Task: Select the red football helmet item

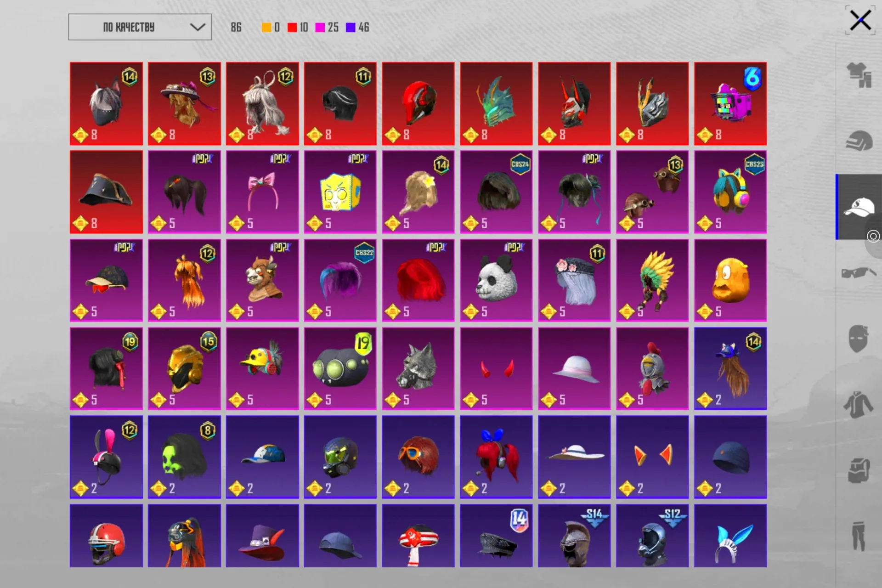Action: pyautogui.click(x=106, y=536)
